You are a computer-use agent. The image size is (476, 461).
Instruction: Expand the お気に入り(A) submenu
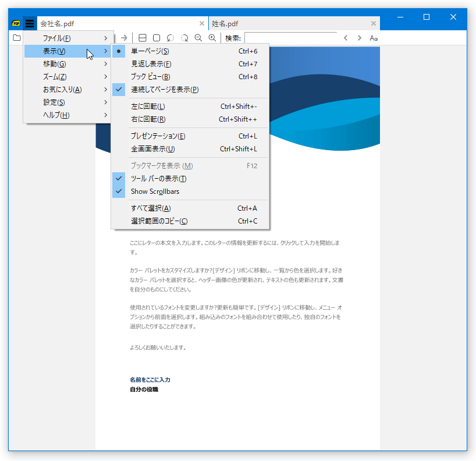[x=68, y=89]
